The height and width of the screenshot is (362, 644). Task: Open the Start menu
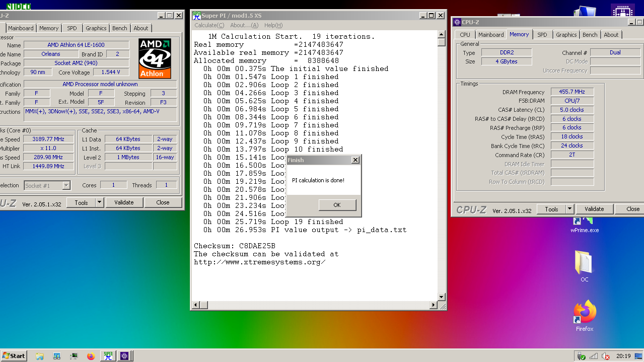pyautogui.click(x=14, y=355)
